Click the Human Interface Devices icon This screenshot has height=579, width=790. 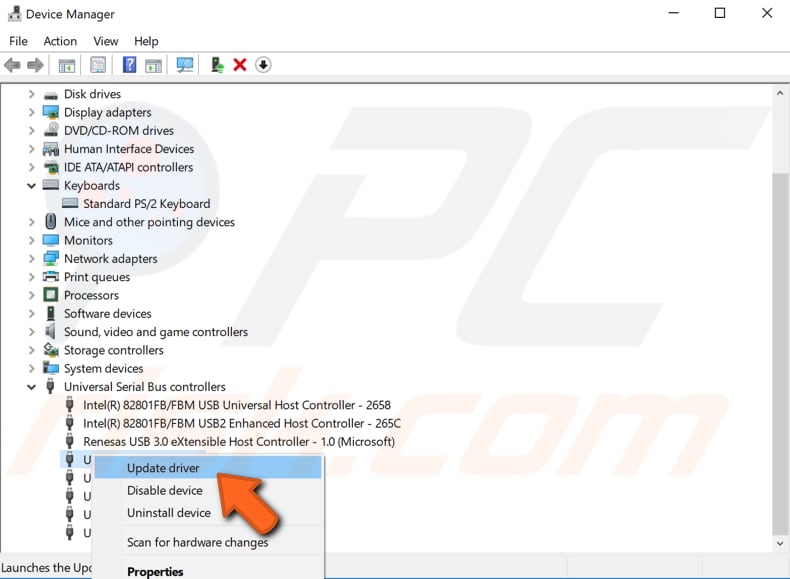click(x=51, y=149)
